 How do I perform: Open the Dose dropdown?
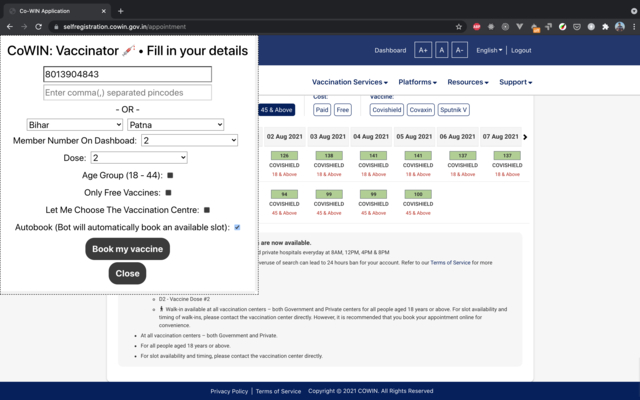[139, 158]
